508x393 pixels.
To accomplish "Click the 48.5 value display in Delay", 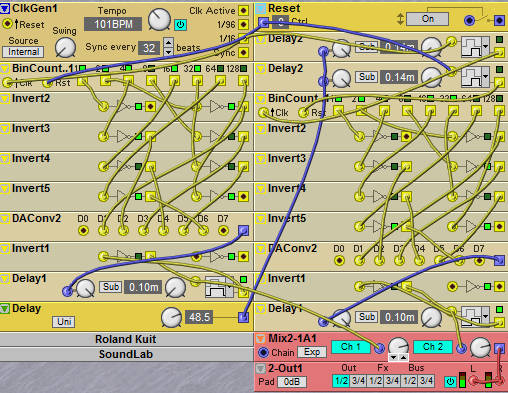I will (199, 317).
